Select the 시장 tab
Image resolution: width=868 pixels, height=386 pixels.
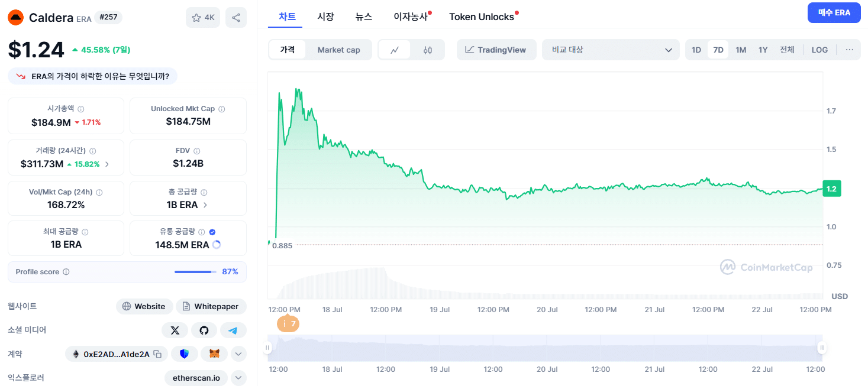(x=325, y=17)
